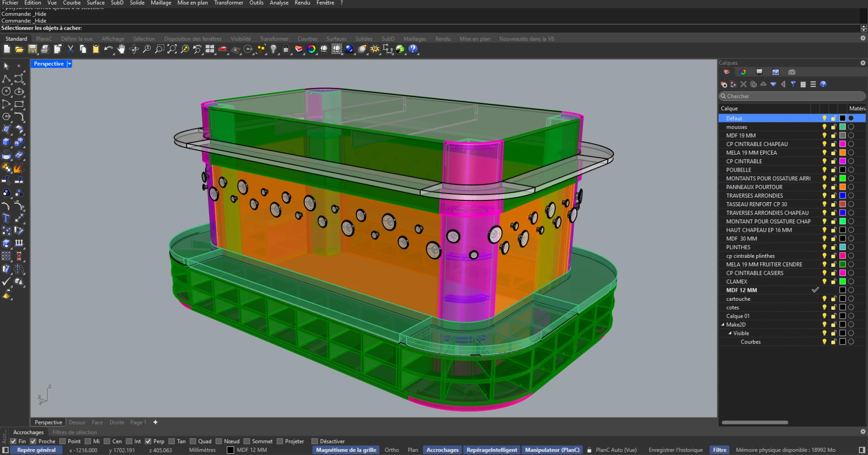The height and width of the screenshot is (455, 868).
Task: Click the Save file icon in toolbar
Action: click(32, 49)
